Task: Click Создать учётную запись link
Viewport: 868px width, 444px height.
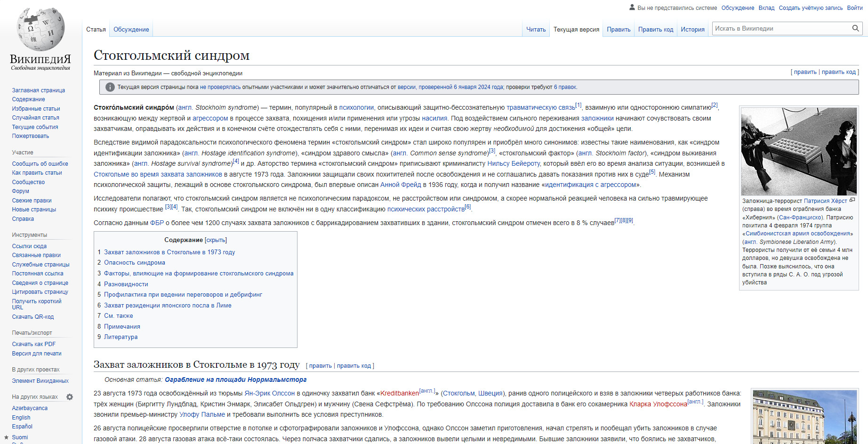Action: 811,8
